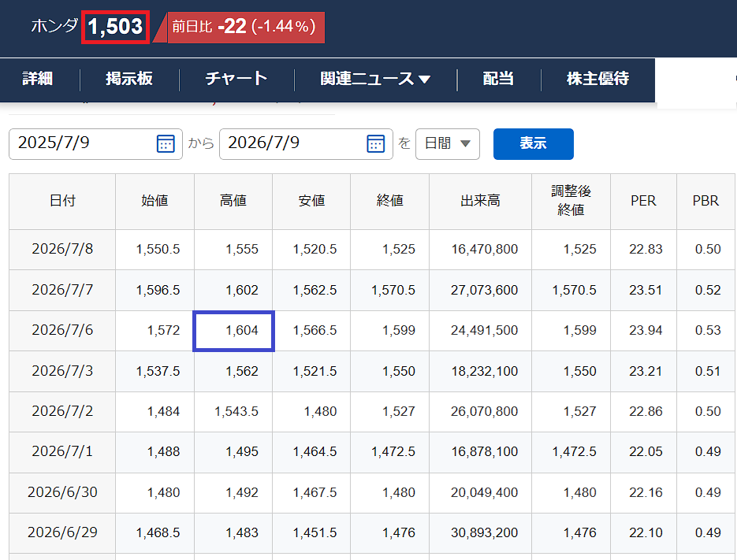Open the 株主優待 tab
Viewport: 737px width, 560px height.
(x=597, y=79)
